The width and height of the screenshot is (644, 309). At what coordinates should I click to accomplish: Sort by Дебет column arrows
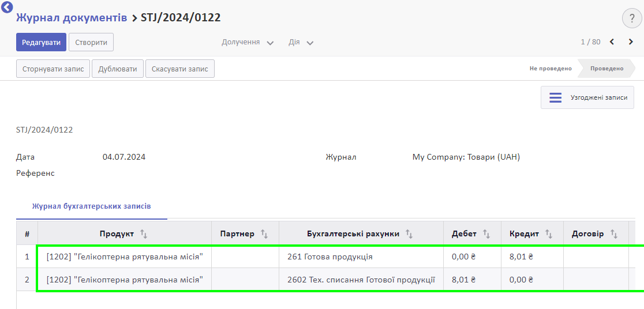pos(486,234)
